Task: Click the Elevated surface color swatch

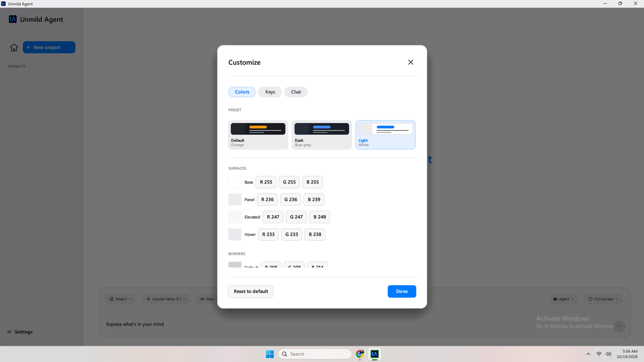Action: click(x=235, y=217)
